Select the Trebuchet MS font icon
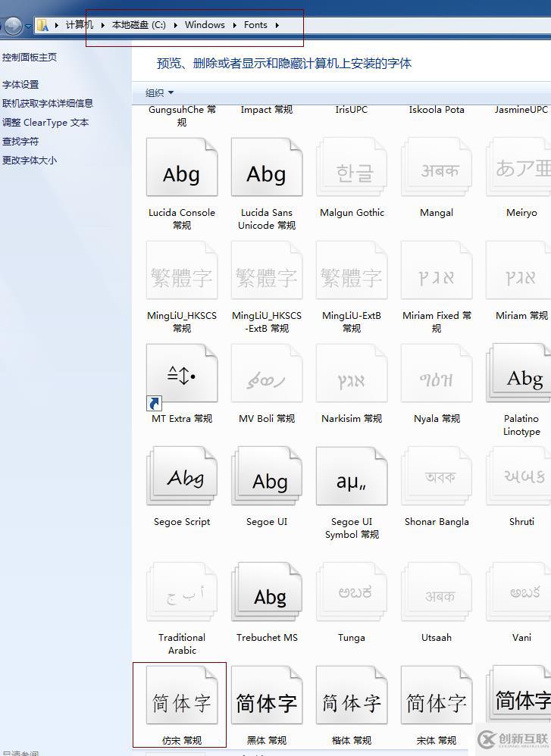The image size is (551, 756). pos(267,592)
